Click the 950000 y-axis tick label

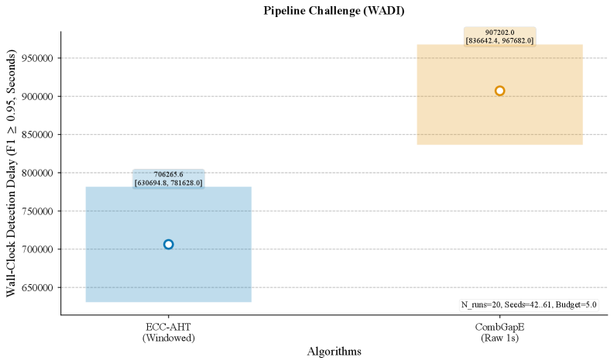(x=36, y=58)
